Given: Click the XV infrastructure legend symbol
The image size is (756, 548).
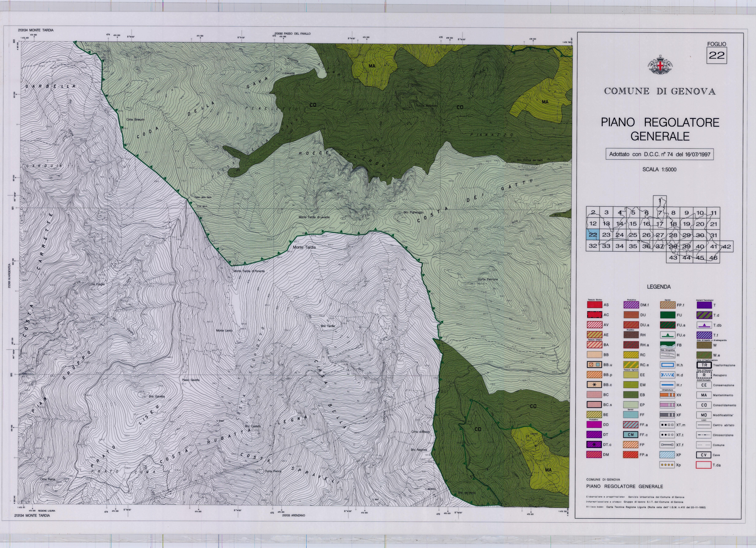Looking at the screenshot, I should 668,395.
